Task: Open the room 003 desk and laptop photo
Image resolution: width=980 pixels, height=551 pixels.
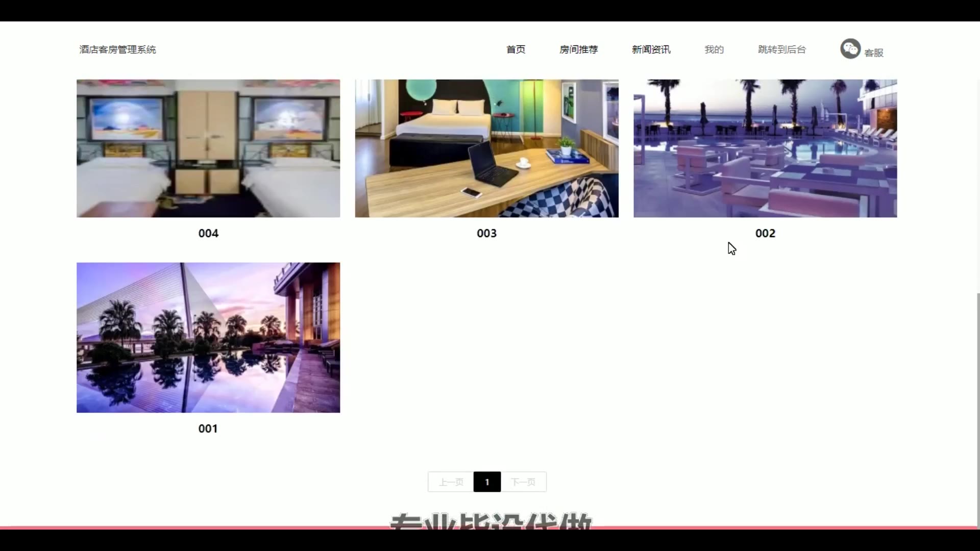Action: click(486, 148)
